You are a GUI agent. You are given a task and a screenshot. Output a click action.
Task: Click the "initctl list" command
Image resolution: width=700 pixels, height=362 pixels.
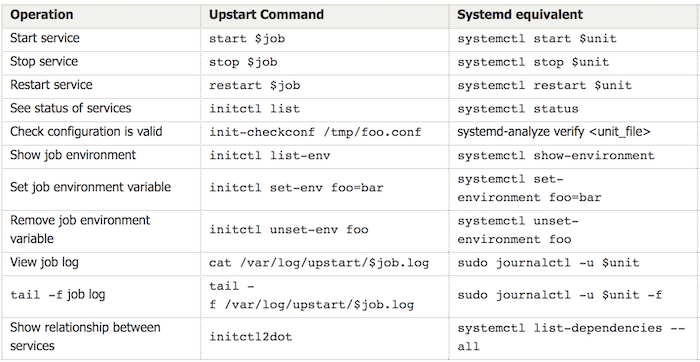(x=254, y=108)
